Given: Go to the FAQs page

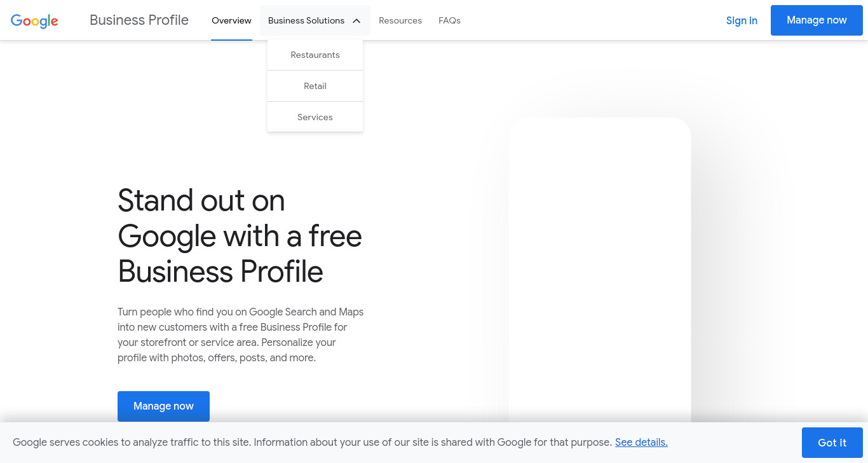Looking at the screenshot, I should pos(449,20).
